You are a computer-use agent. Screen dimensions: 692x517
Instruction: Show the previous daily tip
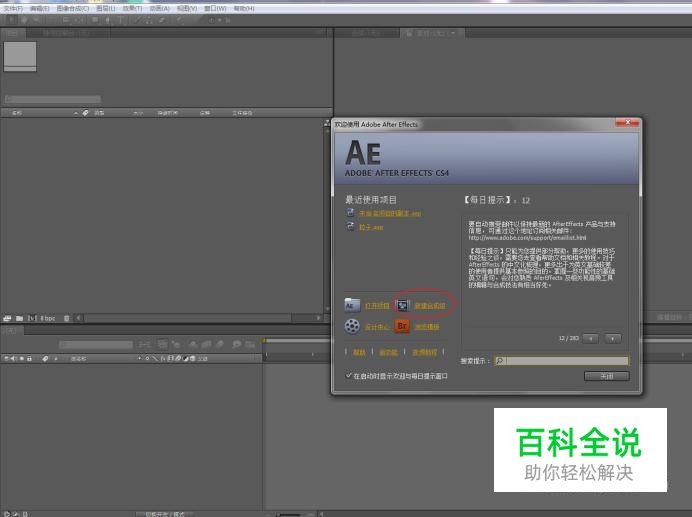[x=591, y=338]
